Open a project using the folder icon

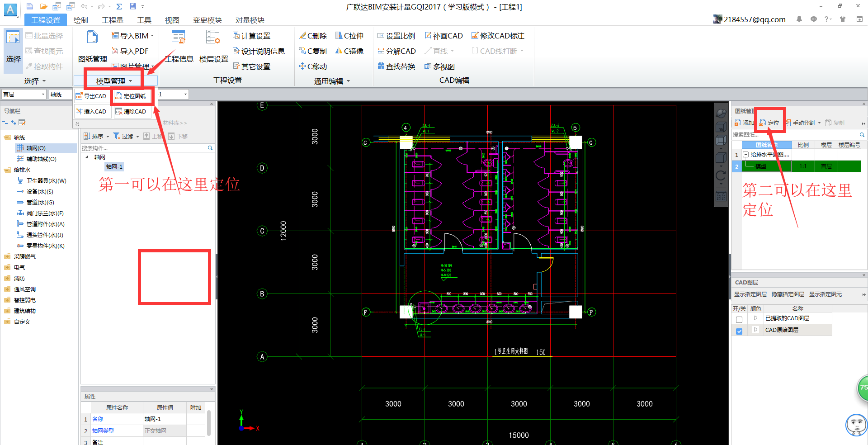point(43,6)
